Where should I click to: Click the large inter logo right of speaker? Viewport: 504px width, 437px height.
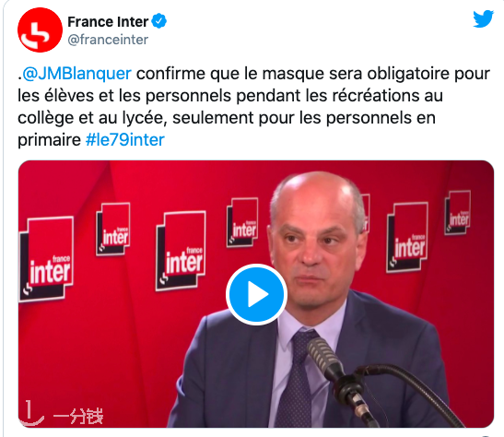407,237
